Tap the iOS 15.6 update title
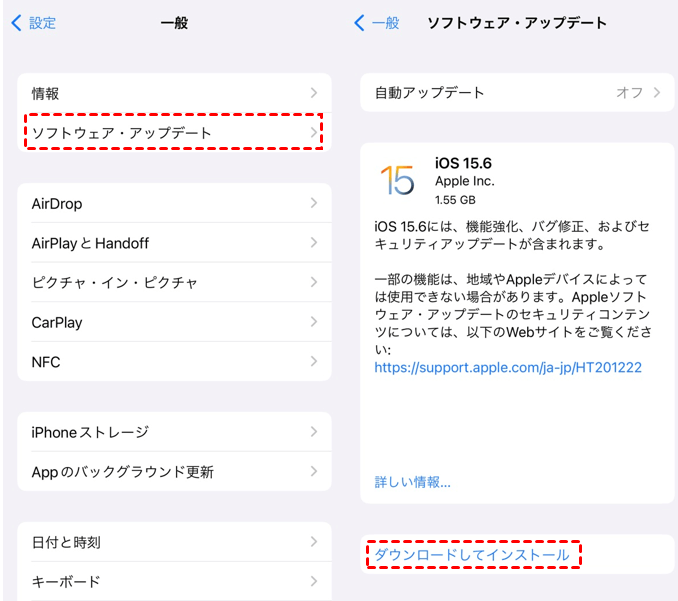678x601 pixels. [463, 163]
